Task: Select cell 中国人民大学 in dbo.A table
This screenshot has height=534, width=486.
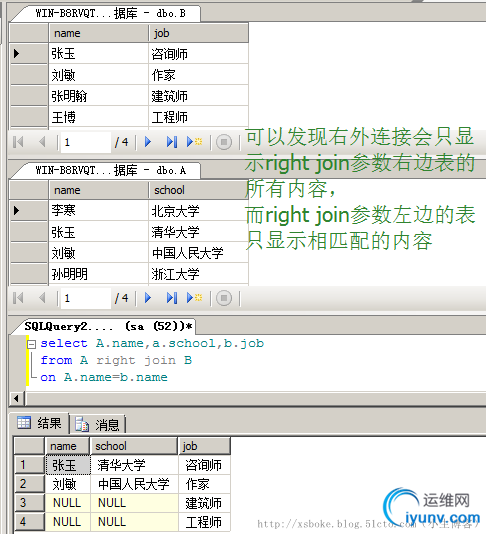Action: [199, 253]
